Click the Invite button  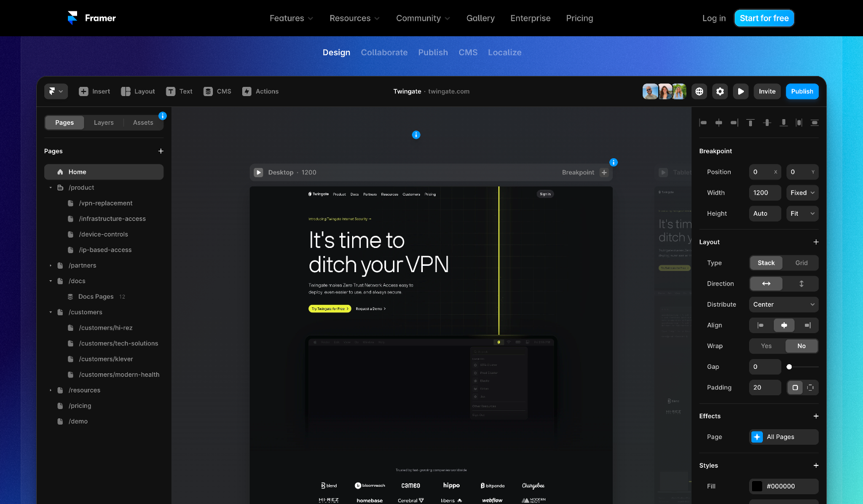click(767, 91)
